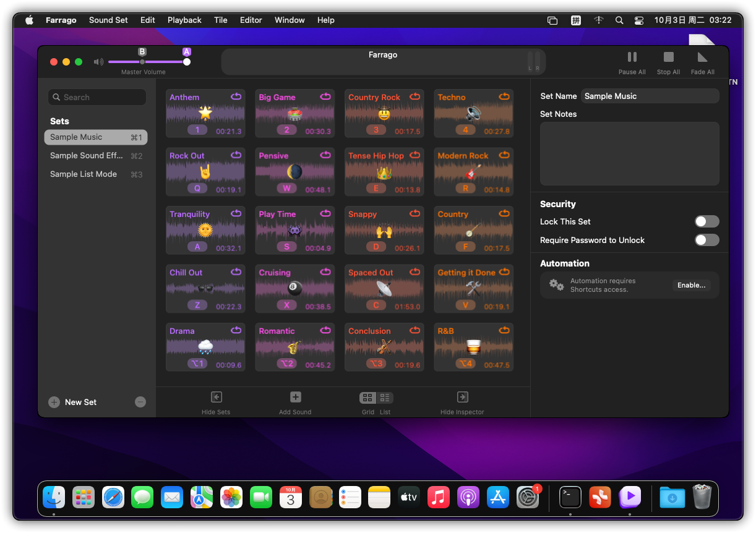The width and height of the screenshot is (756, 533).
Task: Click the Add Sound plus icon
Action: [295, 398]
